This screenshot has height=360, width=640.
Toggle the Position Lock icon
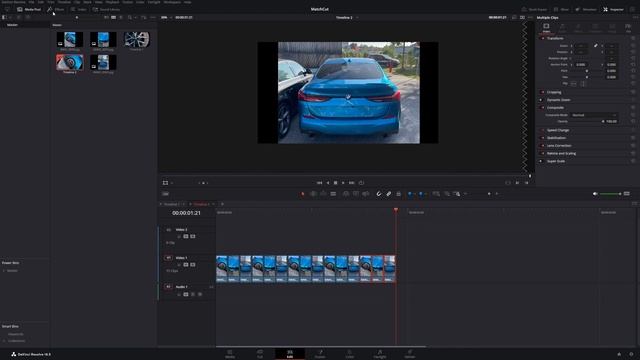click(x=398, y=194)
